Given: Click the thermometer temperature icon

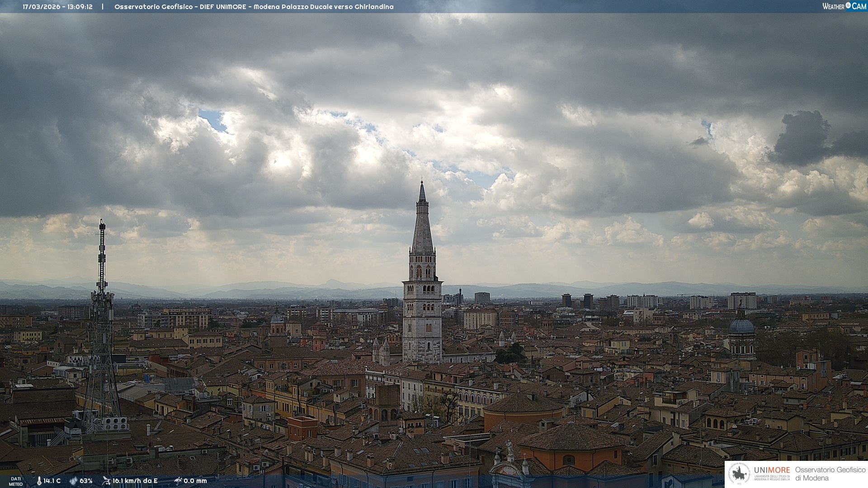Looking at the screenshot, I should point(39,481).
